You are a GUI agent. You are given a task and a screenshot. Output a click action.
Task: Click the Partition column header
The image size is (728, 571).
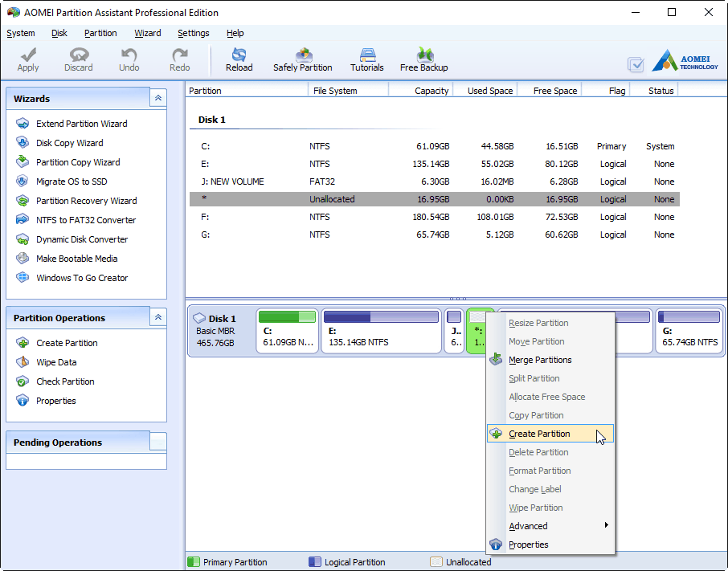[247, 91]
